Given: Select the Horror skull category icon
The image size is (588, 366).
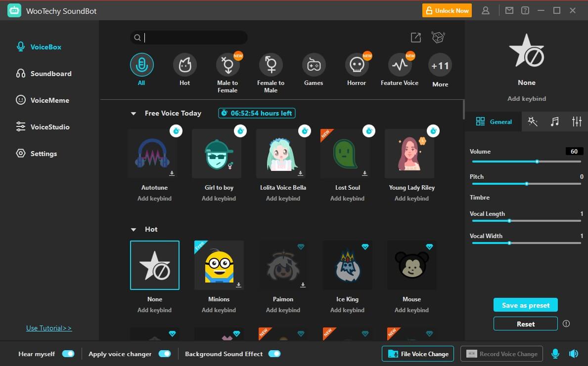Looking at the screenshot, I should [357, 65].
